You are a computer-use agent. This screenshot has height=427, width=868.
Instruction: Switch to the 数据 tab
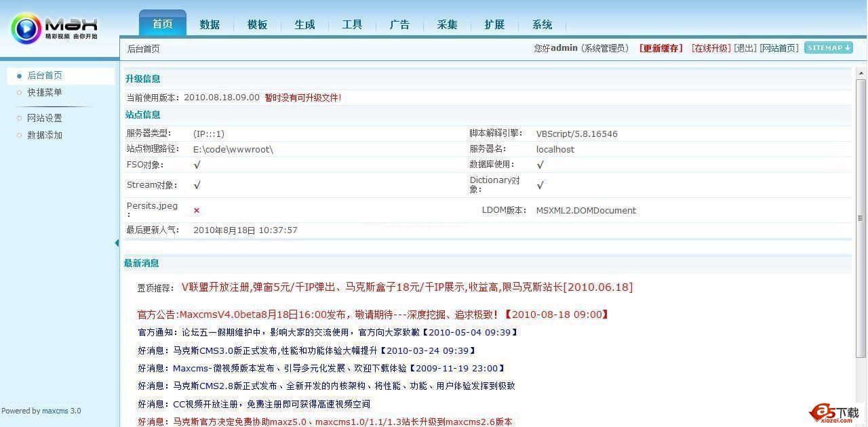tap(210, 24)
